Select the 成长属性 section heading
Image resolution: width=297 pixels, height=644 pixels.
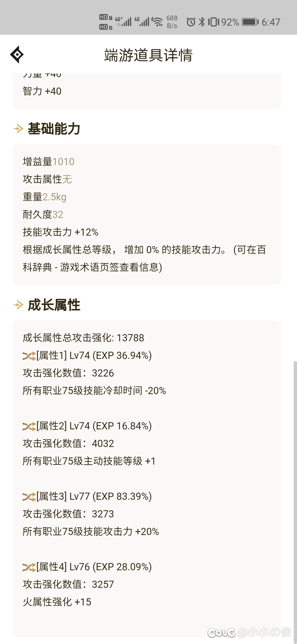point(54,305)
